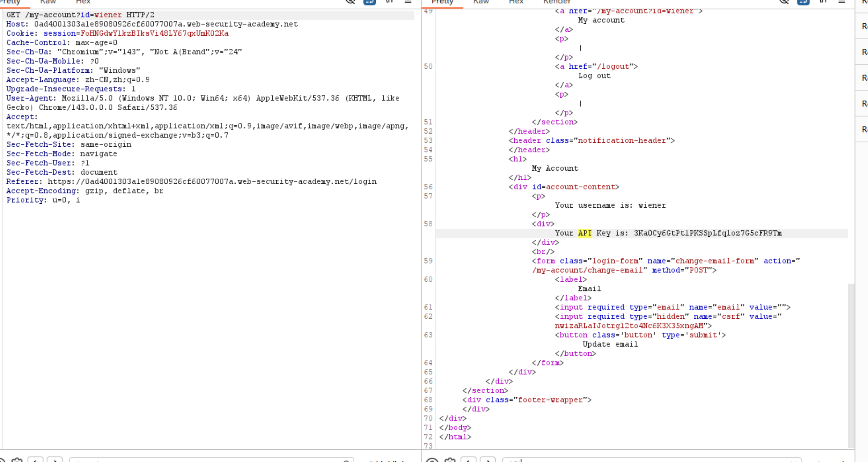Click the highlighted API Key response line

[x=668, y=233]
